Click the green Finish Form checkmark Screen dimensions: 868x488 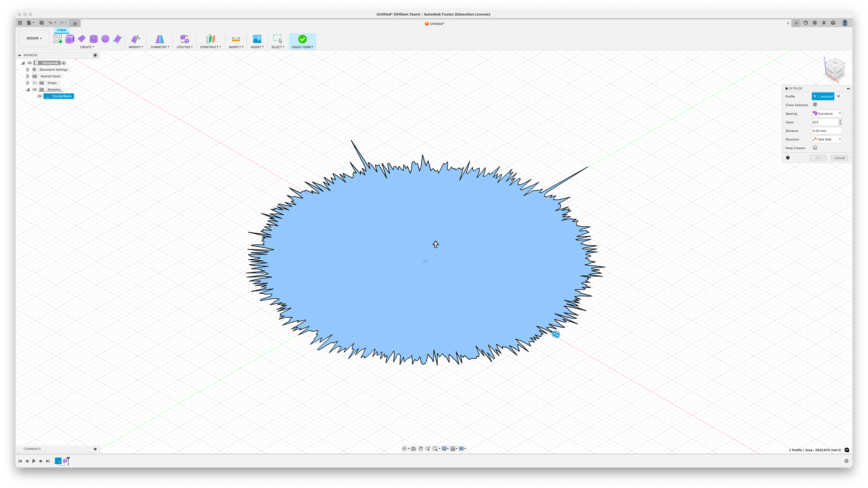(302, 39)
